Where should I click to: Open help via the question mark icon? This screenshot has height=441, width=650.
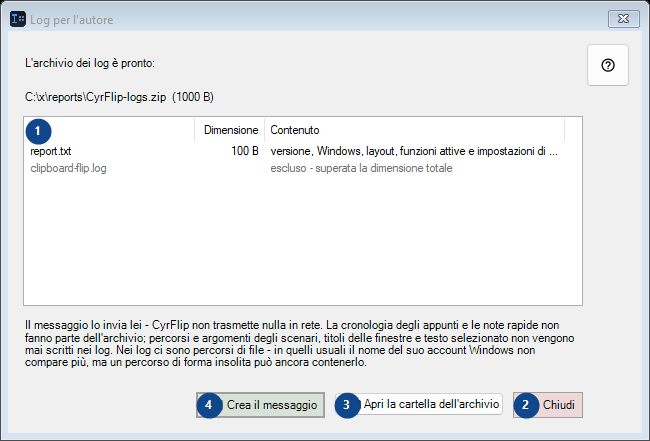pos(607,65)
